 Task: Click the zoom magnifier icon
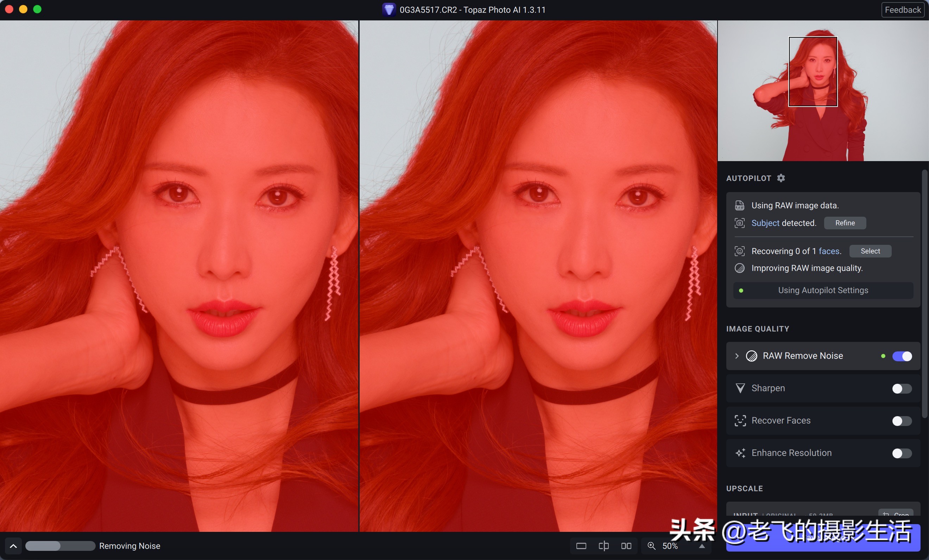click(651, 546)
